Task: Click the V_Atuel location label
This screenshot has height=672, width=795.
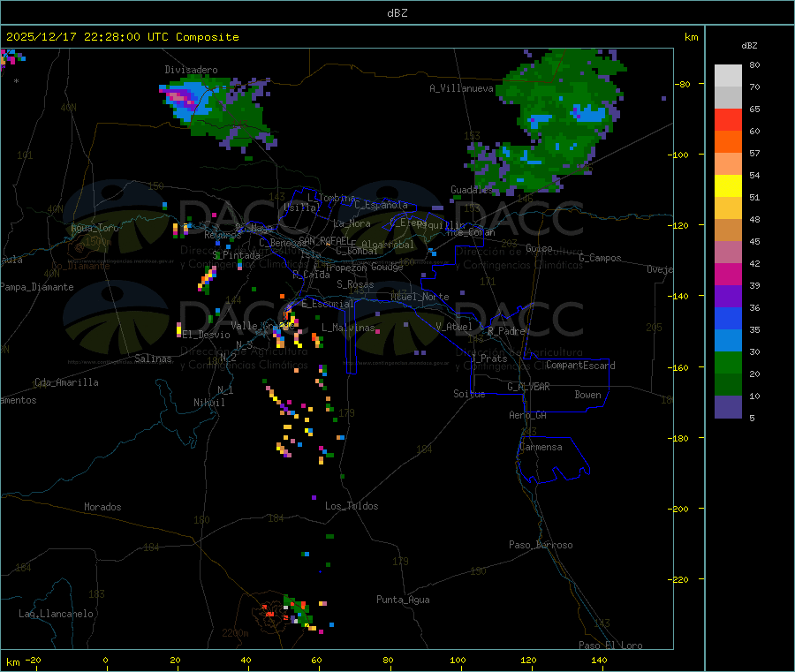Action: coord(454,327)
